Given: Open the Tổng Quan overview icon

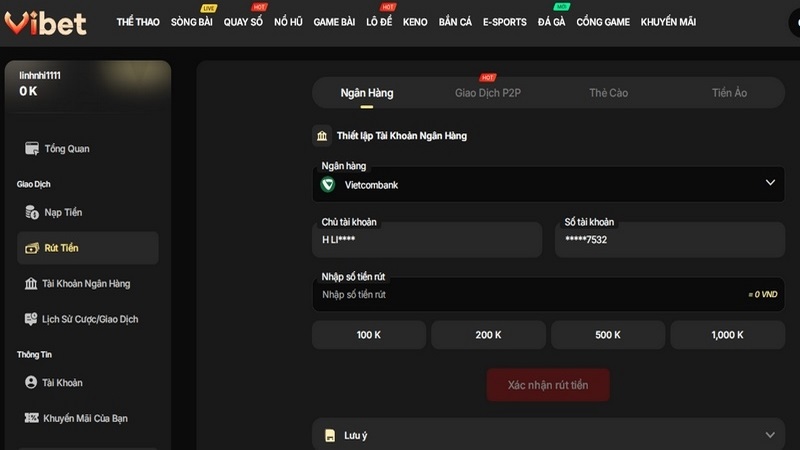Looking at the screenshot, I should coord(32,148).
